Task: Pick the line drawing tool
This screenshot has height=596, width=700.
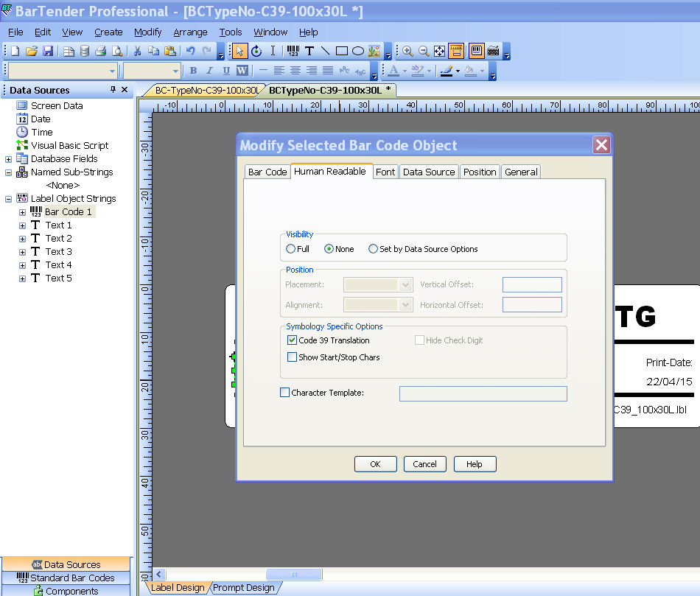Action: point(326,51)
